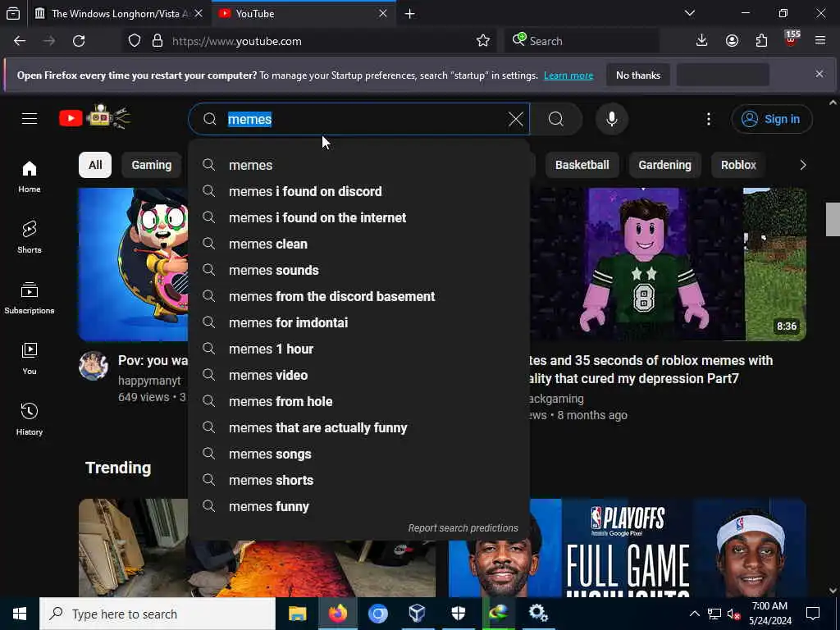Viewport: 840px width, 630px height.
Task: Select the Gaming category chip
Action: point(152,165)
